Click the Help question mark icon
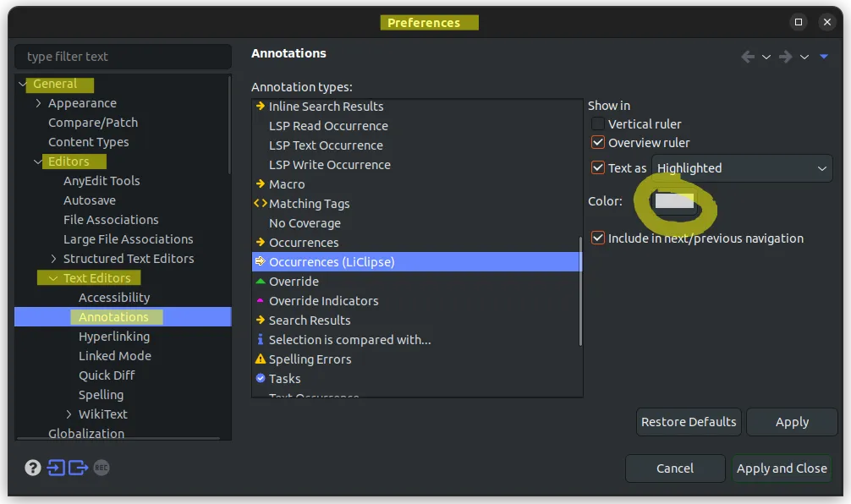 (x=33, y=468)
